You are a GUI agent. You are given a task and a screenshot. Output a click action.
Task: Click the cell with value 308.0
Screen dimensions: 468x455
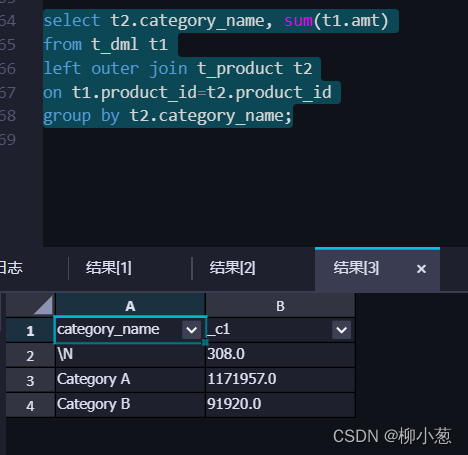[280, 355]
